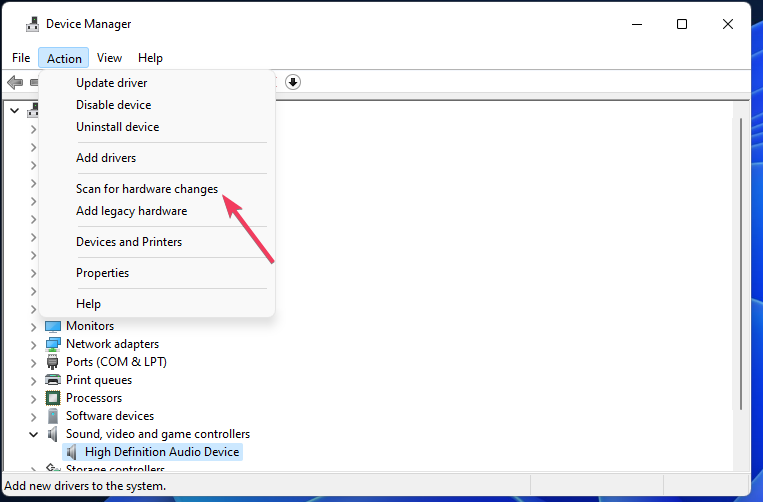763x502 pixels.
Task: Expand the Processors node
Action: tap(33, 399)
